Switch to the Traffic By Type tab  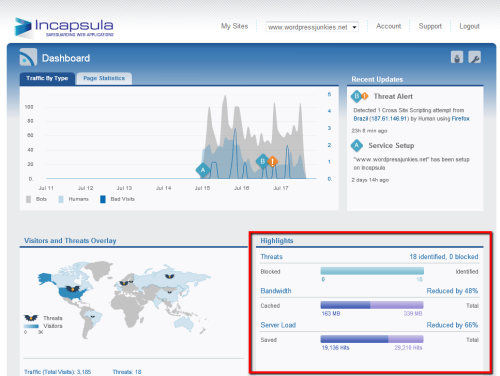pos(47,78)
